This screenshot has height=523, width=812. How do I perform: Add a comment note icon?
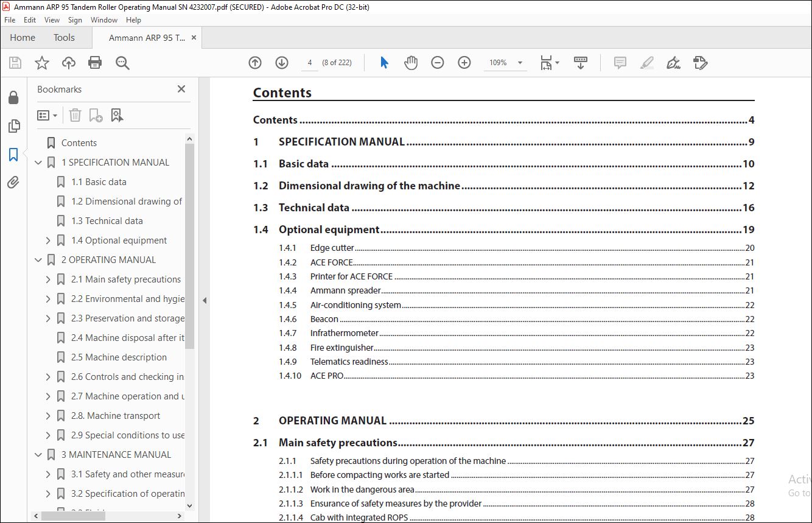[620, 63]
